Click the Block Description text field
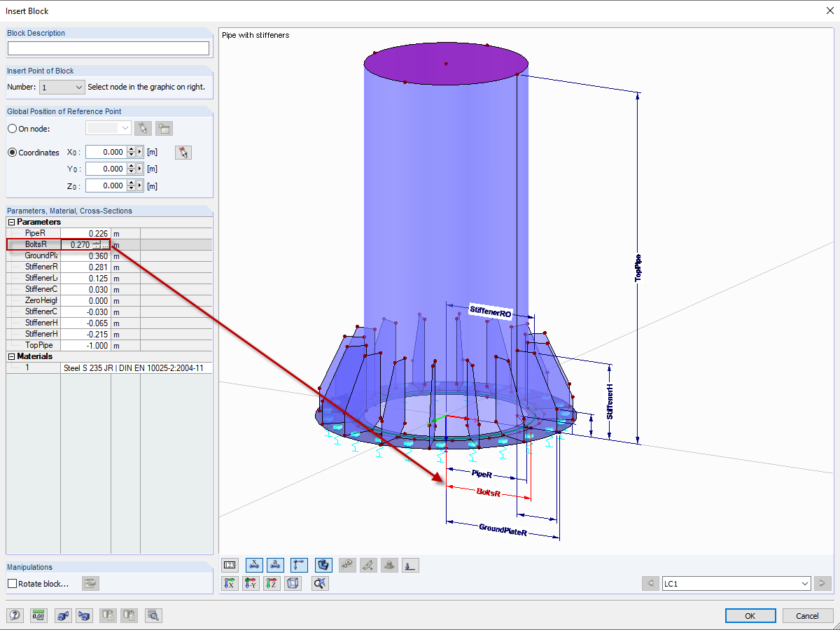Viewport: 840px width, 630px height. tap(108, 48)
